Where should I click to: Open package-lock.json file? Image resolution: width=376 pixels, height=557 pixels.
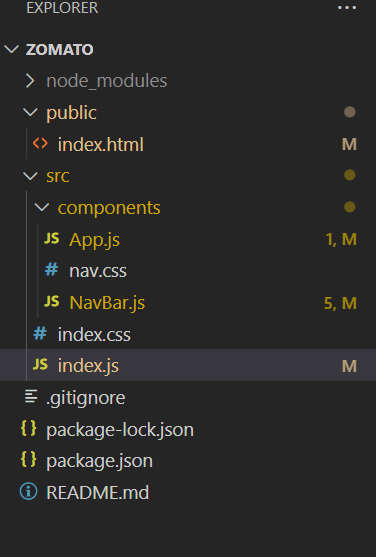click(x=120, y=430)
